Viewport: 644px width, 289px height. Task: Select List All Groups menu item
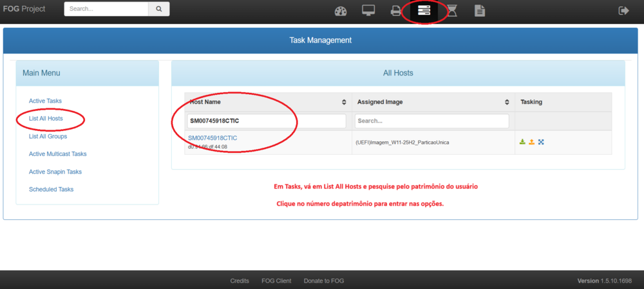coord(48,136)
